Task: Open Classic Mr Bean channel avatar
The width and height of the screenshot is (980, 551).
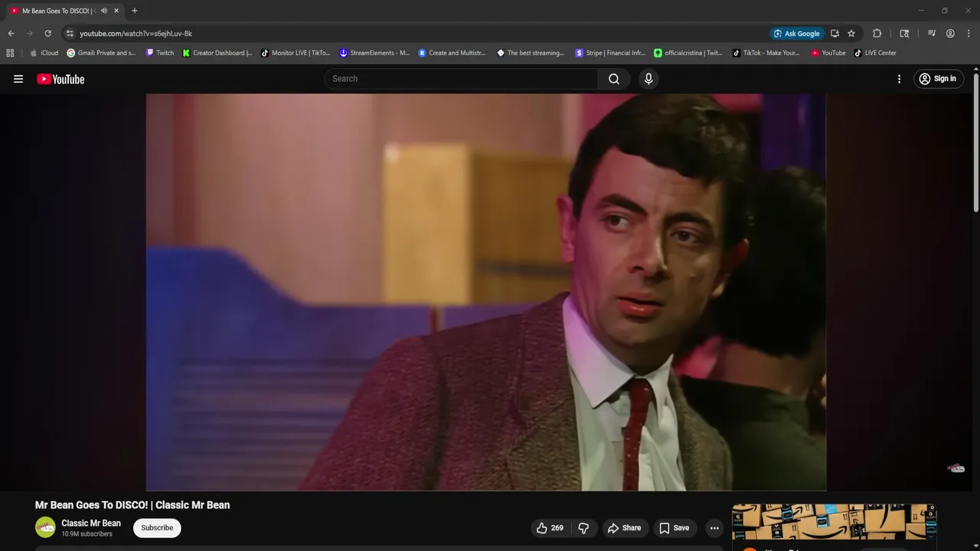Action: [x=45, y=527]
